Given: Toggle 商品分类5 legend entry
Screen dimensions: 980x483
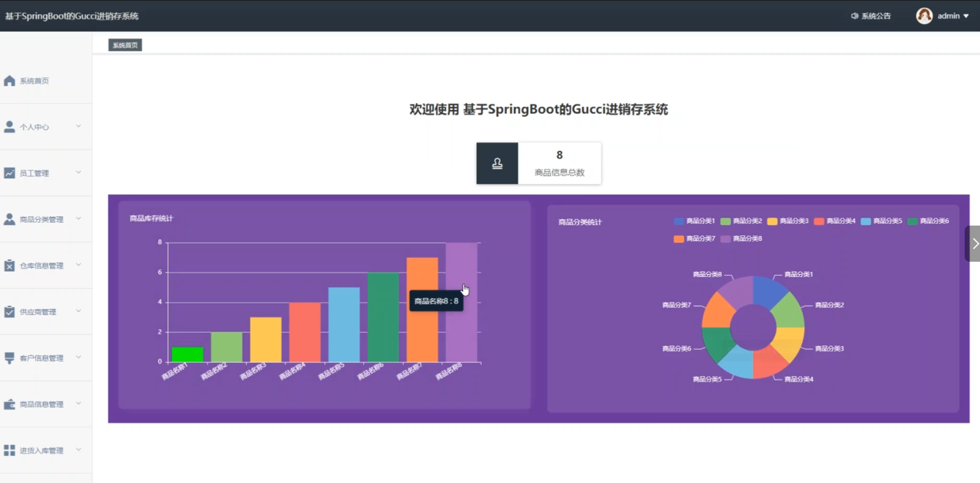Looking at the screenshot, I should (x=881, y=221).
